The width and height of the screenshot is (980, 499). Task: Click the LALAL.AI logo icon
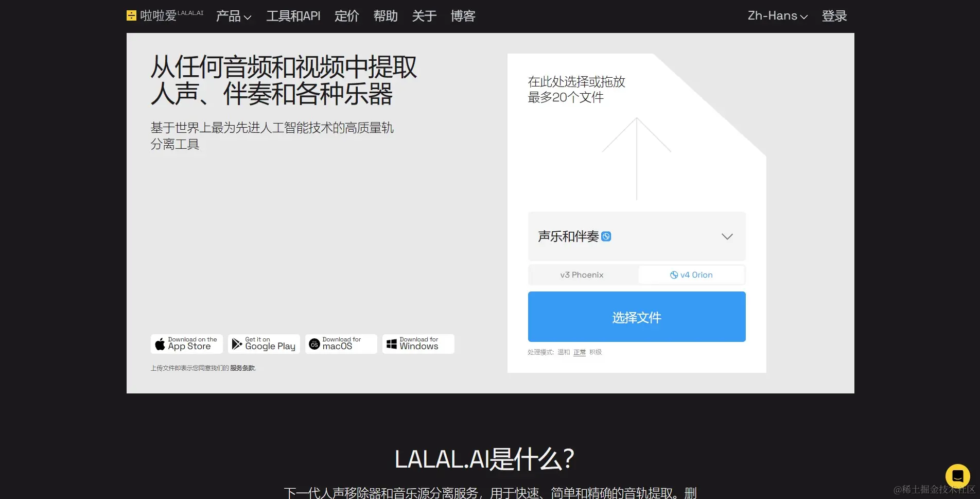point(132,15)
